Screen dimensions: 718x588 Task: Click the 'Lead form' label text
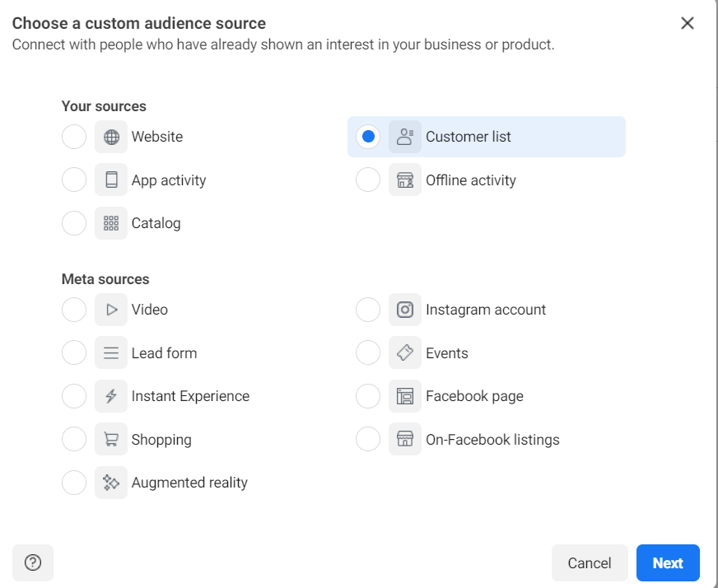click(165, 353)
